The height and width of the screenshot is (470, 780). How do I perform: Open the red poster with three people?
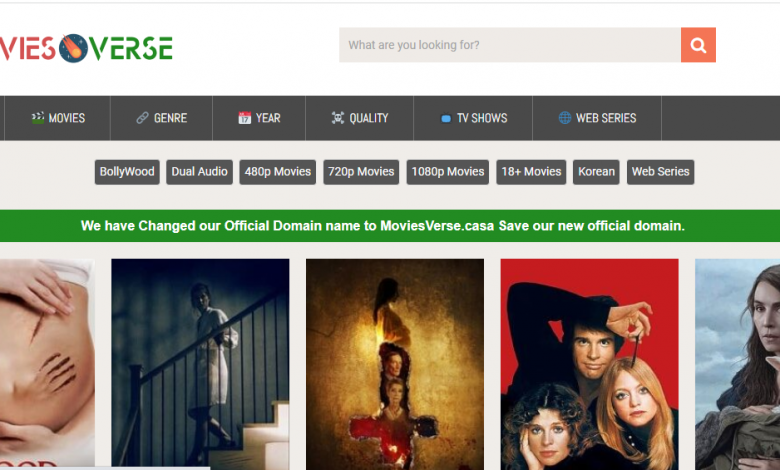(x=589, y=364)
